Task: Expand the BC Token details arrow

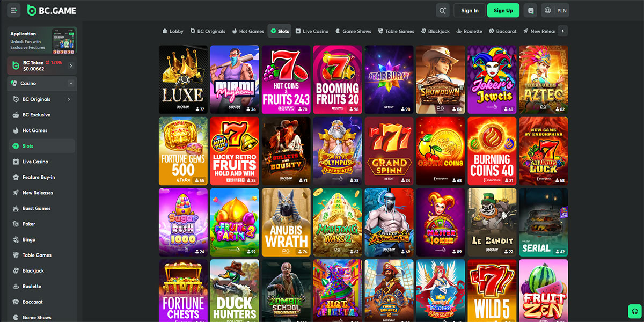Action: [71, 65]
